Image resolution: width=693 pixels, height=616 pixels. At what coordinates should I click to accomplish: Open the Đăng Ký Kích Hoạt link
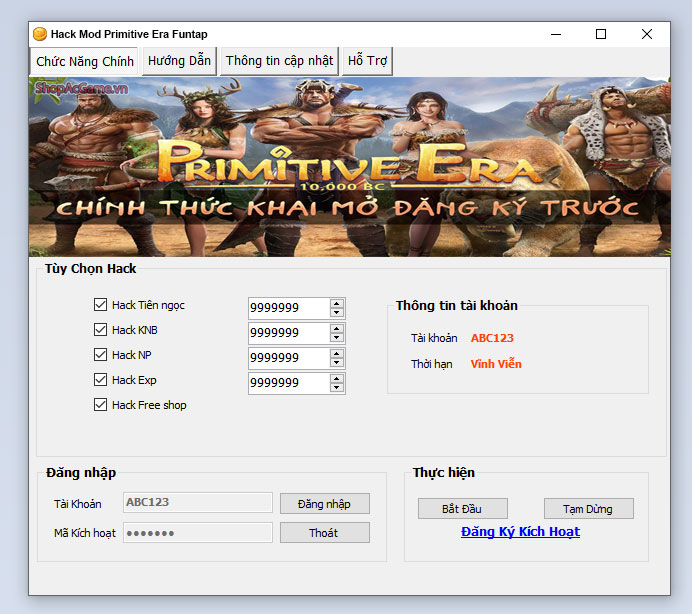[x=520, y=532]
